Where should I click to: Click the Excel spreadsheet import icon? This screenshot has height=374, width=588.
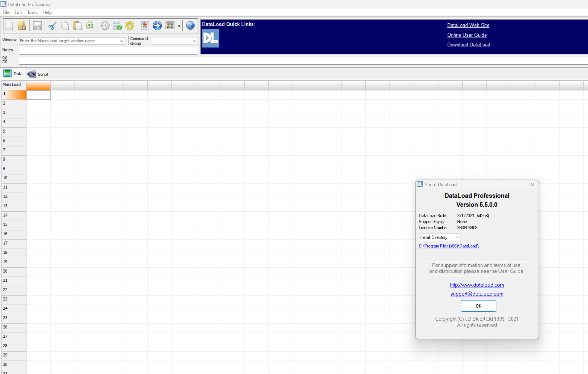click(90, 26)
